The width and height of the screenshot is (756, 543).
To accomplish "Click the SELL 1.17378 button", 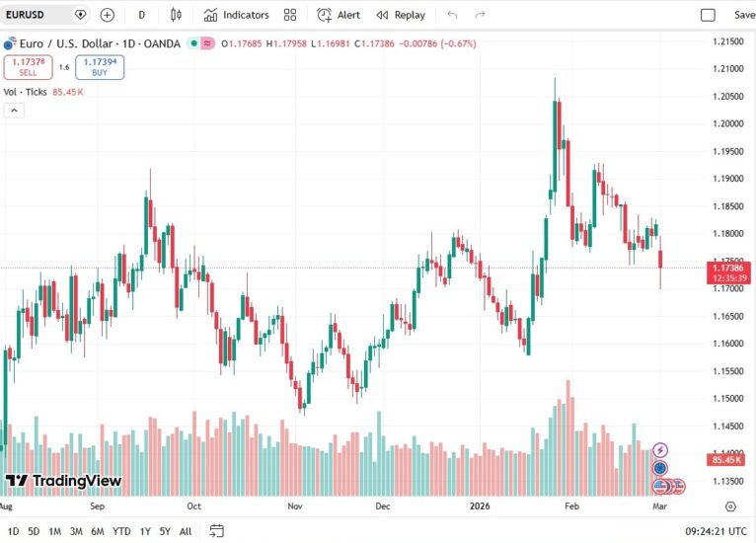I will point(28,66).
